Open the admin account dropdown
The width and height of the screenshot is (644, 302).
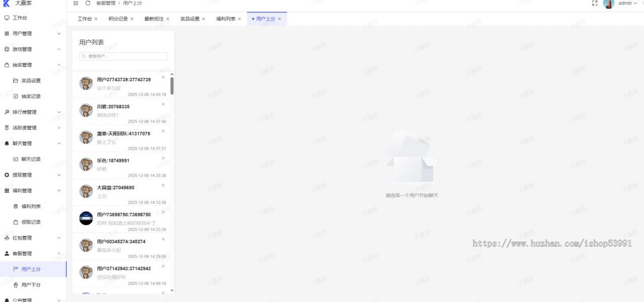(x=628, y=3)
